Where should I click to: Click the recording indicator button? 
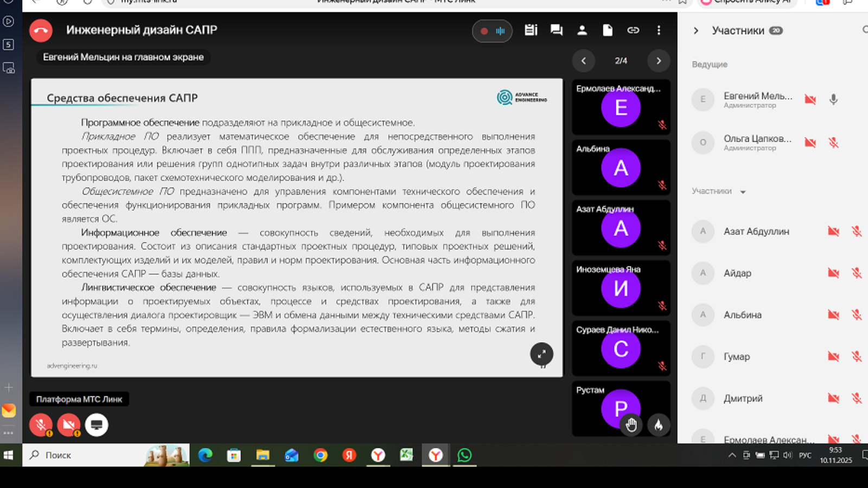coord(492,31)
